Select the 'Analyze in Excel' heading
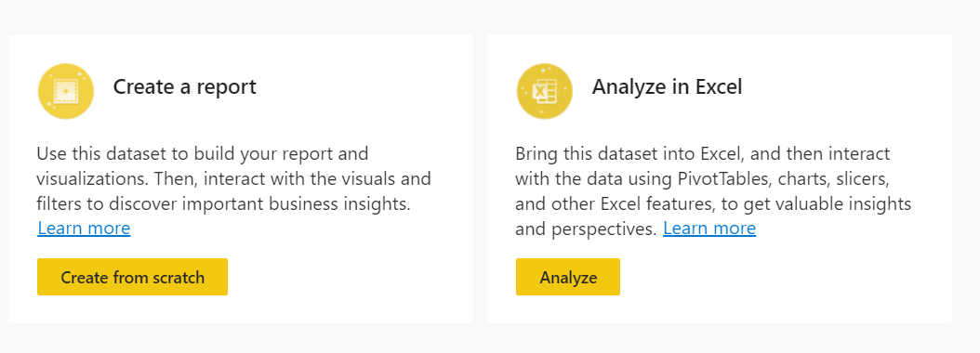 tap(667, 86)
